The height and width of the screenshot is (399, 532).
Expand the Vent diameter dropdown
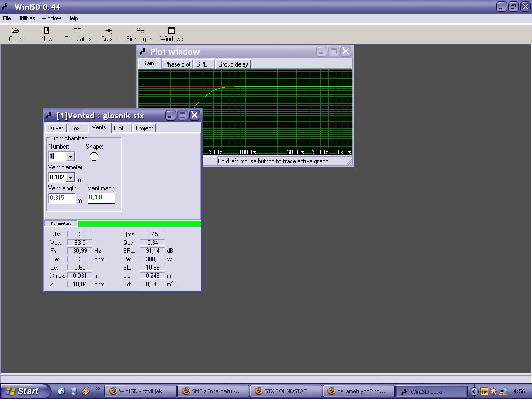(x=70, y=177)
